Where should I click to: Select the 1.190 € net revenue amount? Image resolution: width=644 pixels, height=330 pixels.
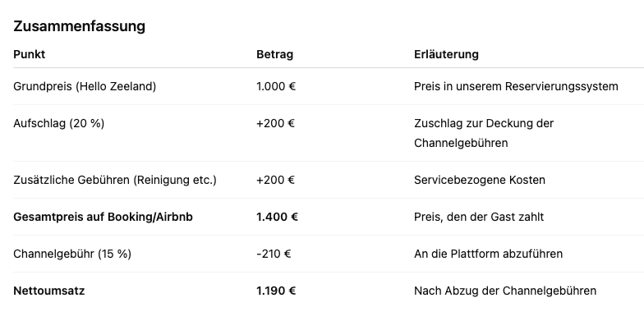276,291
